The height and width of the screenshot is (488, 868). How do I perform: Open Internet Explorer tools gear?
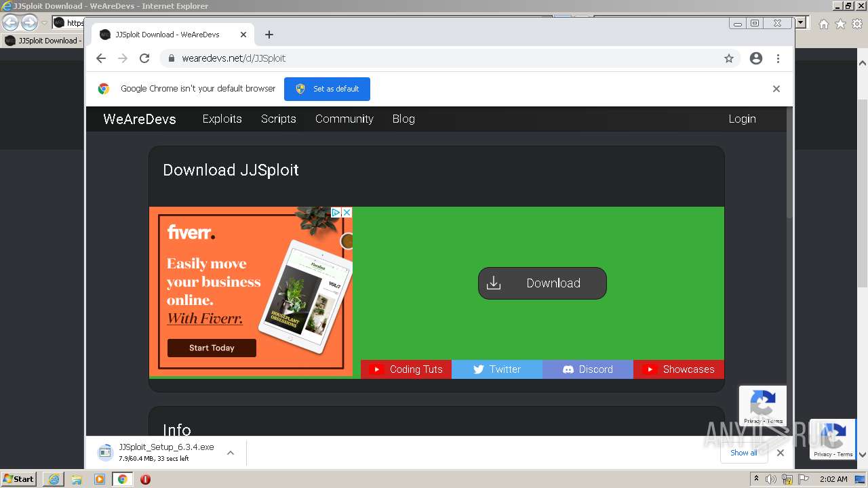(x=857, y=24)
